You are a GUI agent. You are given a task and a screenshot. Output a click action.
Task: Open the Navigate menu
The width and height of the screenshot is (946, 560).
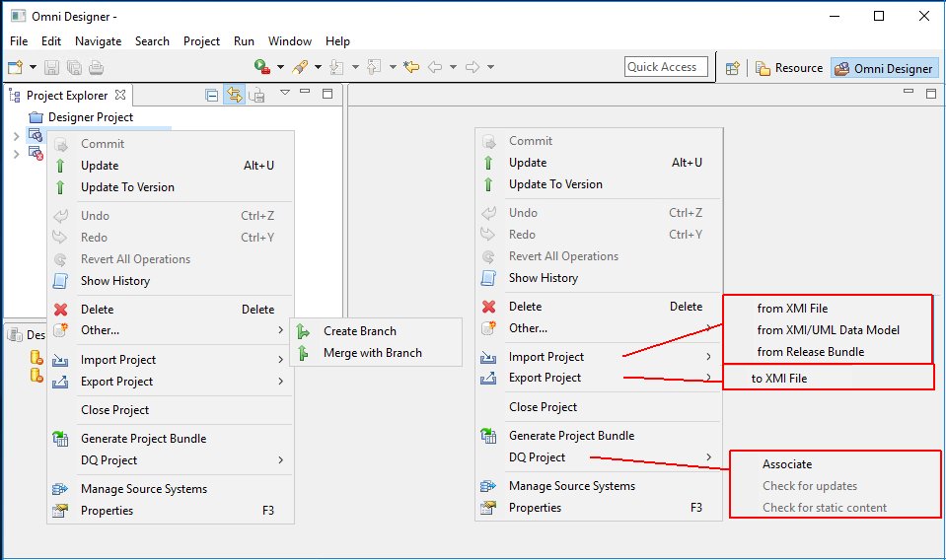pos(99,41)
